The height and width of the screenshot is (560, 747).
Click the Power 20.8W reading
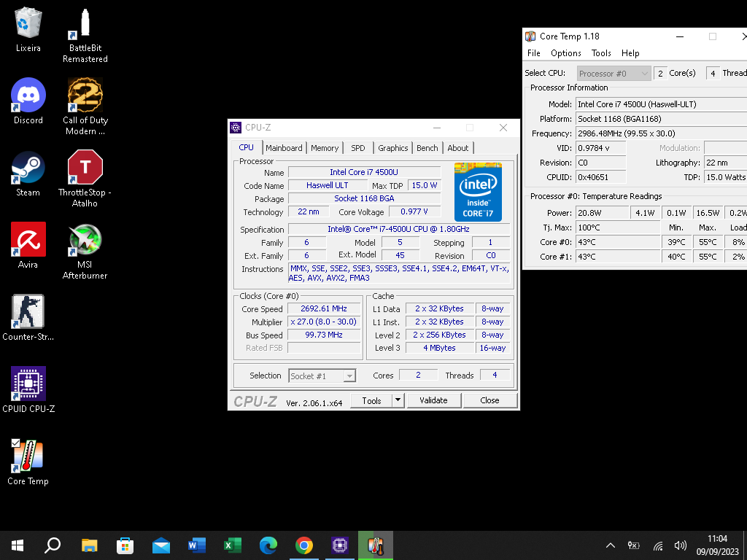602,213
